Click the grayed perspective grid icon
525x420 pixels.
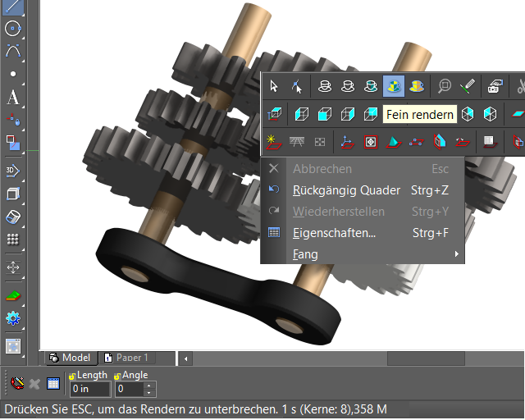[297, 142]
